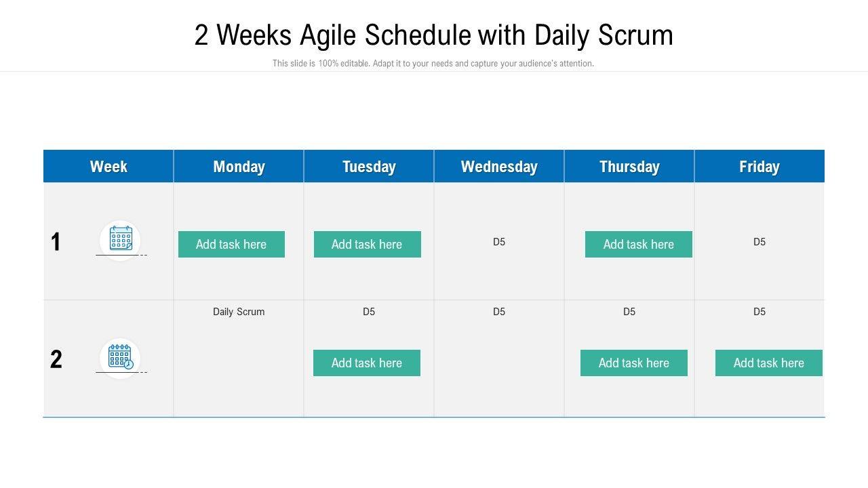Click Add task here under Thursday, week 2
This screenshot has width=868, height=488.
(x=633, y=363)
